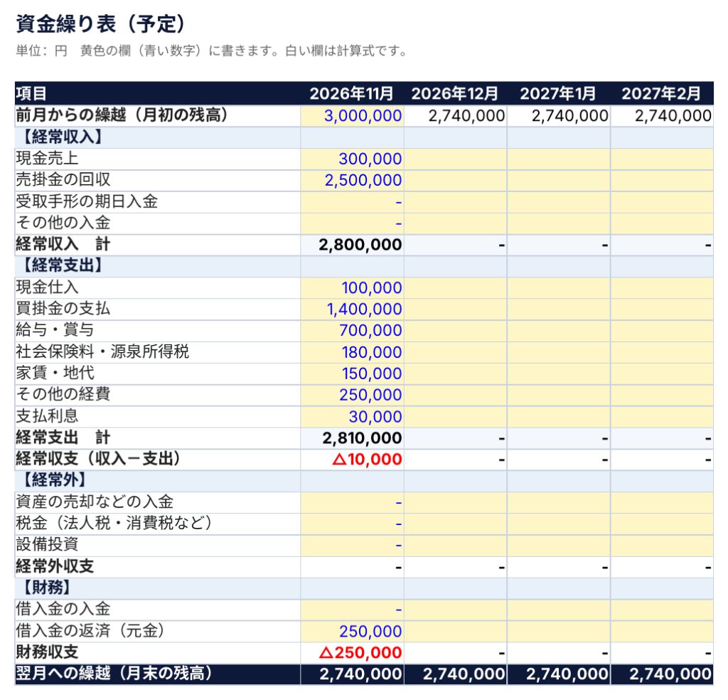Select the 資産の売却などの入金 row label
The width and height of the screenshot is (728, 700).
[95, 502]
